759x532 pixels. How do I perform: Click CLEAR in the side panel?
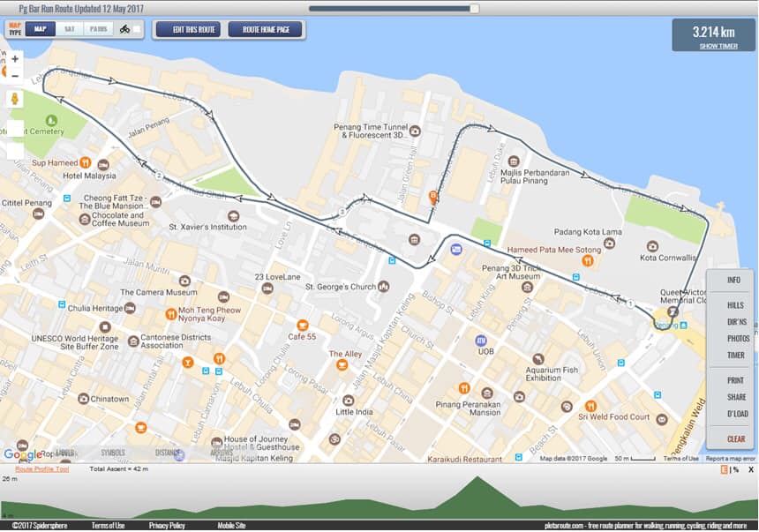point(736,438)
